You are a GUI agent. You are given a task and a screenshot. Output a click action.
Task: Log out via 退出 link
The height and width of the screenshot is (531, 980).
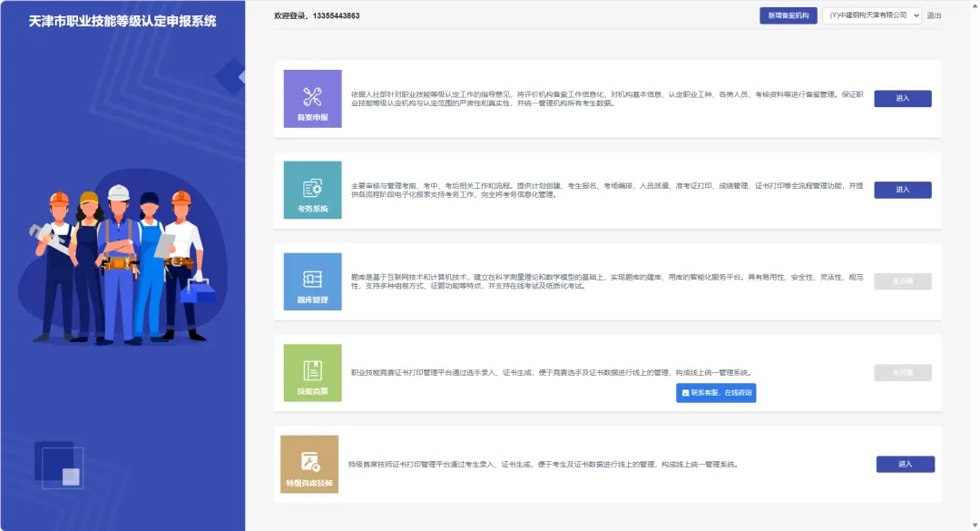(x=934, y=15)
